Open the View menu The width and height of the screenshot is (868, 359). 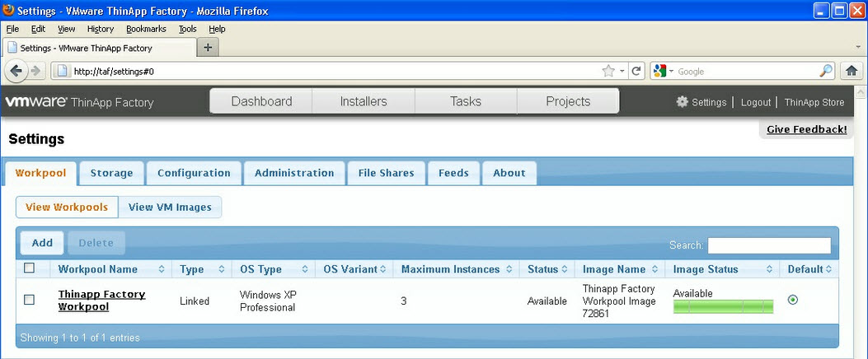tap(67, 29)
